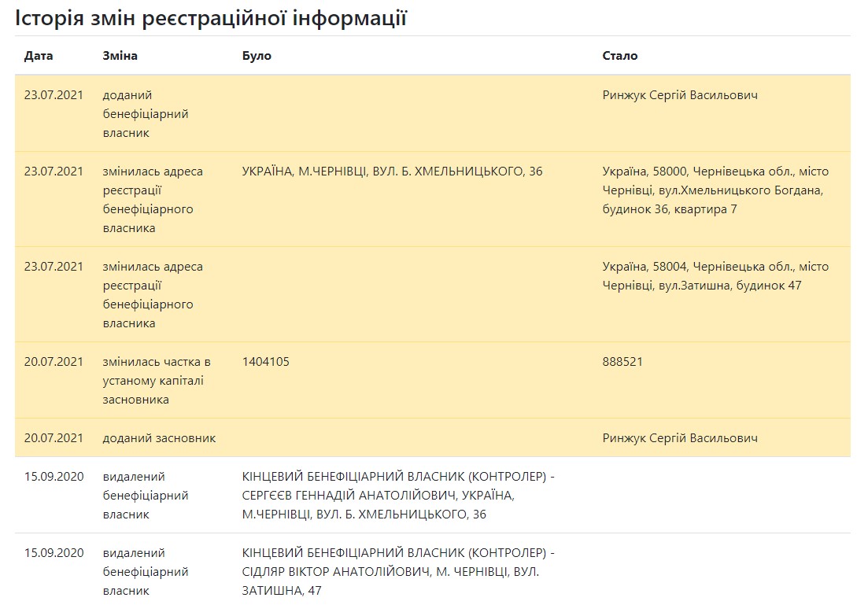Click Ринжук Сергій Васильович in added founder row
Viewport: 868px width, 616px height.
tap(680, 437)
